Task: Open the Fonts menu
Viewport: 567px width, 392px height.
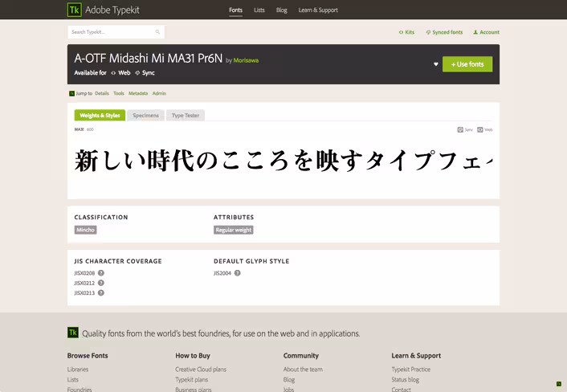Action: coord(235,10)
